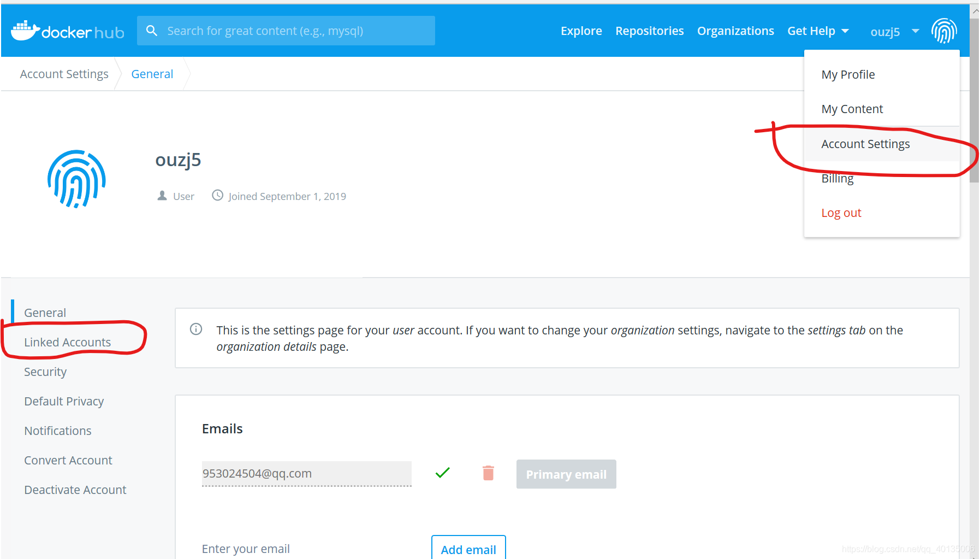Open the Explore page
The height and width of the screenshot is (559, 980).
[x=581, y=31]
